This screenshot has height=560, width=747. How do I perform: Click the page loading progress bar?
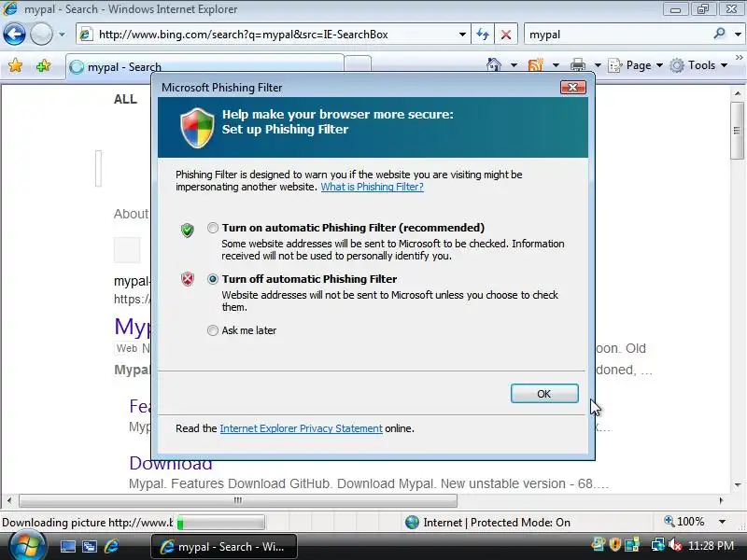point(220,524)
